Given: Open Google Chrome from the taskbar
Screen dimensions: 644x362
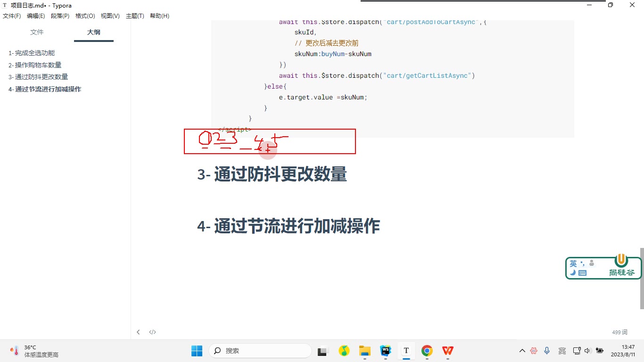Looking at the screenshot, I should (x=427, y=351).
